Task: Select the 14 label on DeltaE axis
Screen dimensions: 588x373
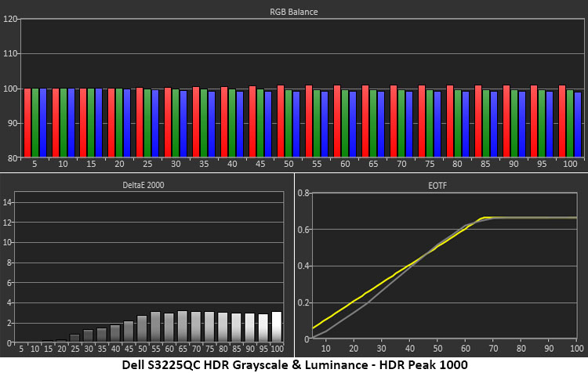Action: tap(8, 203)
